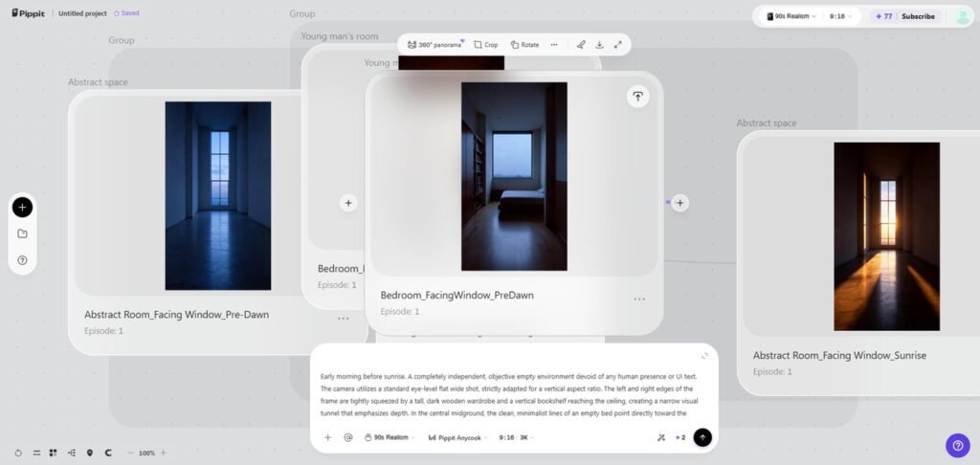Open the help icon in left sidebar
The width and height of the screenshot is (980, 465).
pyautogui.click(x=23, y=260)
